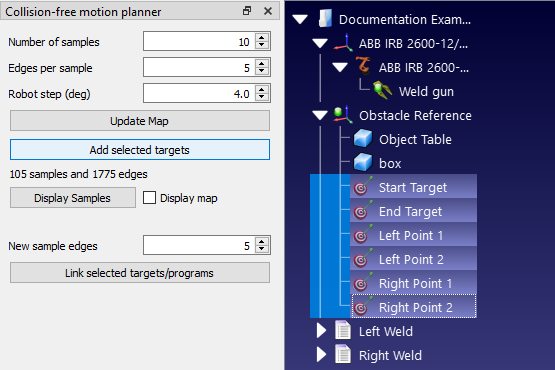Select the Object Table cube icon

[x=363, y=138]
